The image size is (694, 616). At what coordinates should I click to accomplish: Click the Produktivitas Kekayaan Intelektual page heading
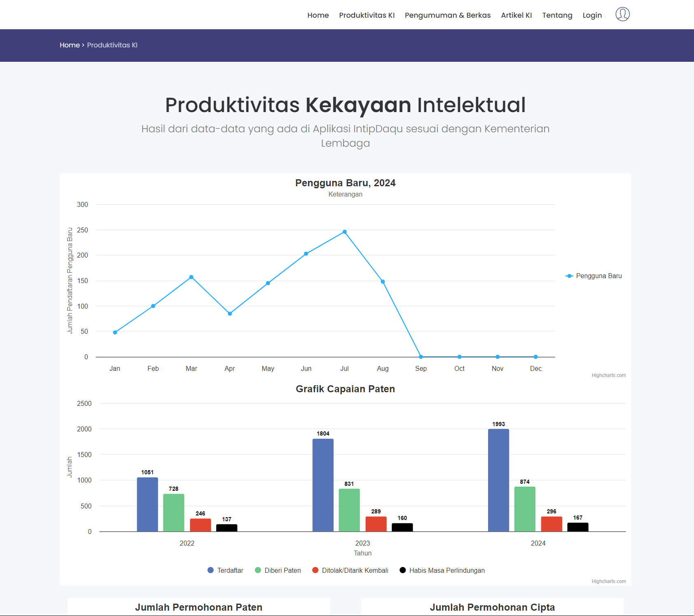[x=346, y=105]
